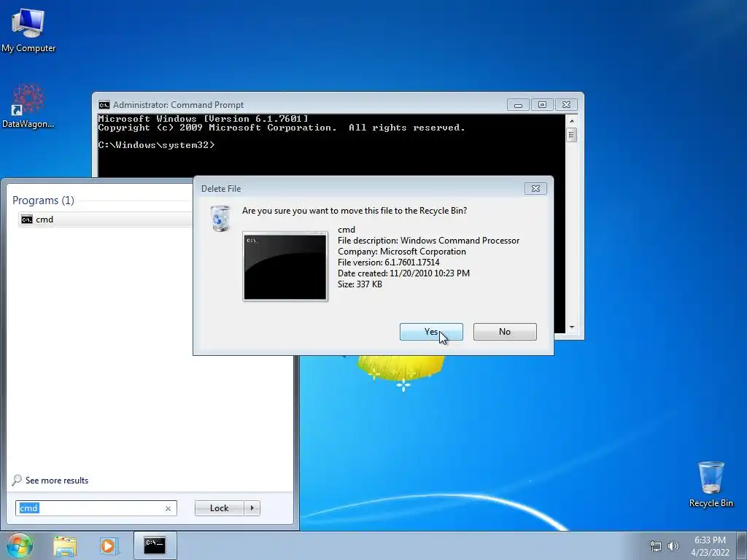The width and height of the screenshot is (747, 560).
Task: Click the C:\Windows\system32> prompt line
Action: click(x=156, y=145)
